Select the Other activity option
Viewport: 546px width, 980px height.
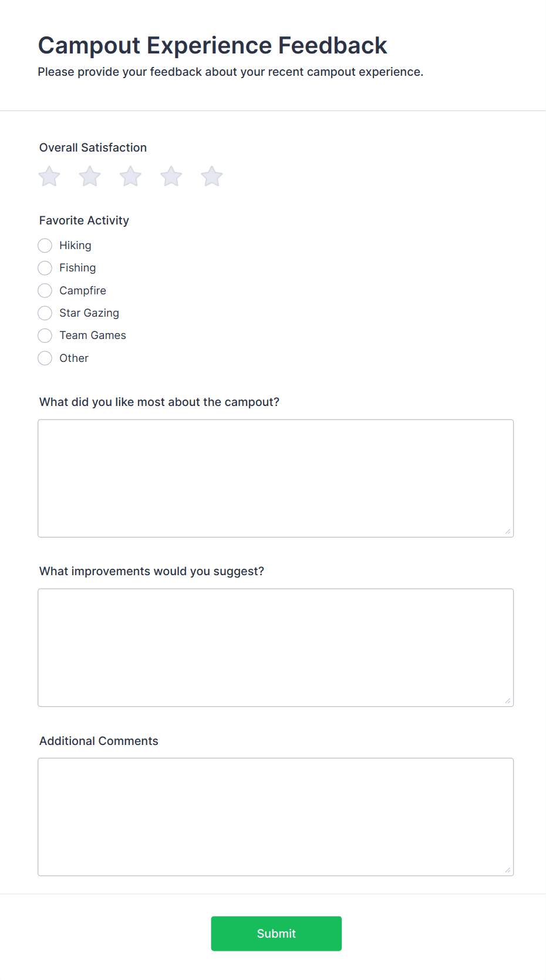(45, 358)
